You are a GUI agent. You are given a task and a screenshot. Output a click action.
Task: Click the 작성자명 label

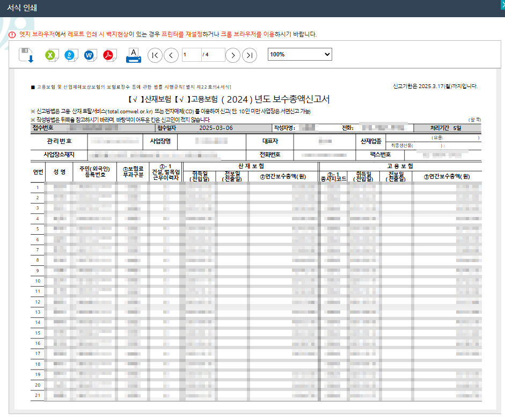[x=284, y=128]
